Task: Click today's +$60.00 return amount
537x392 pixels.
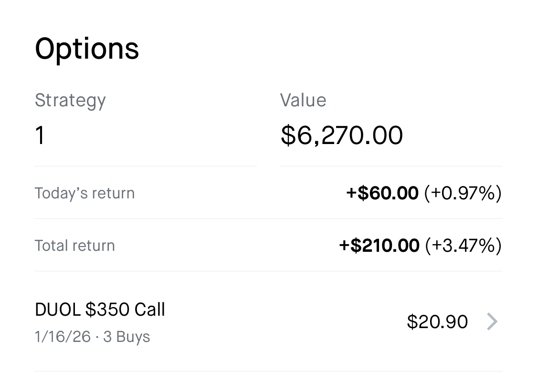Action: tap(382, 193)
